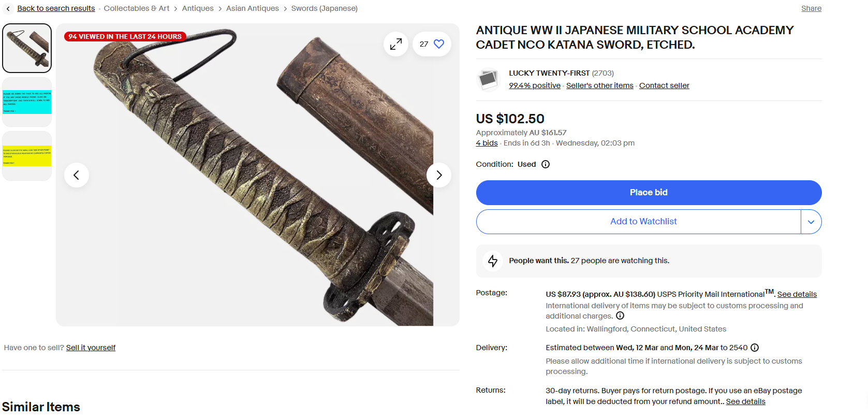The width and height of the screenshot is (868, 417).
Task: Open the 4 bids history link
Action: click(487, 143)
